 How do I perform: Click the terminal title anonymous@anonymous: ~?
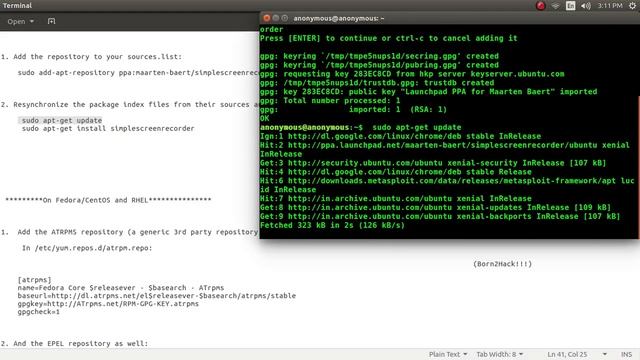click(339, 18)
